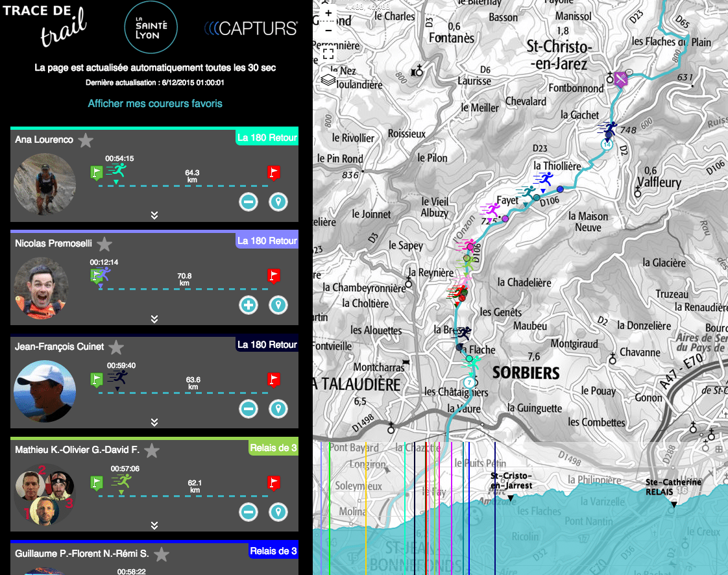
Task: Star the Guillaume P.-Florent N.-Rémi S. team
Action: pos(162,554)
